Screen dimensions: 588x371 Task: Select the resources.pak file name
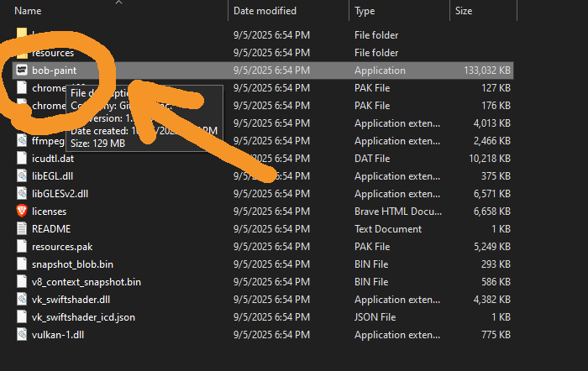tap(62, 247)
